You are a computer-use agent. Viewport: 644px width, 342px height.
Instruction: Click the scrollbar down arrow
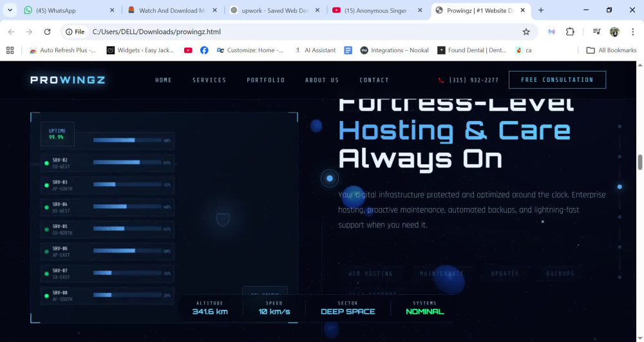(x=640, y=338)
